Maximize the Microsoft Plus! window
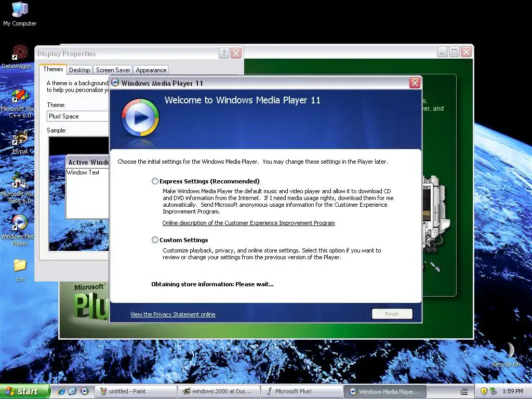 pos(454,52)
